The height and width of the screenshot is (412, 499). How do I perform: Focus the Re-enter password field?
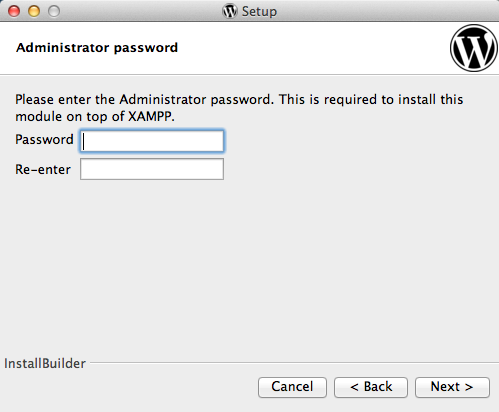pyautogui.click(x=152, y=169)
